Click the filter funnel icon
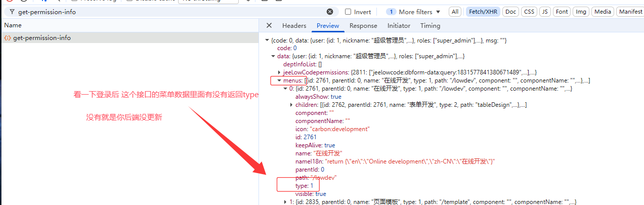The image size is (644, 205). (12, 12)
